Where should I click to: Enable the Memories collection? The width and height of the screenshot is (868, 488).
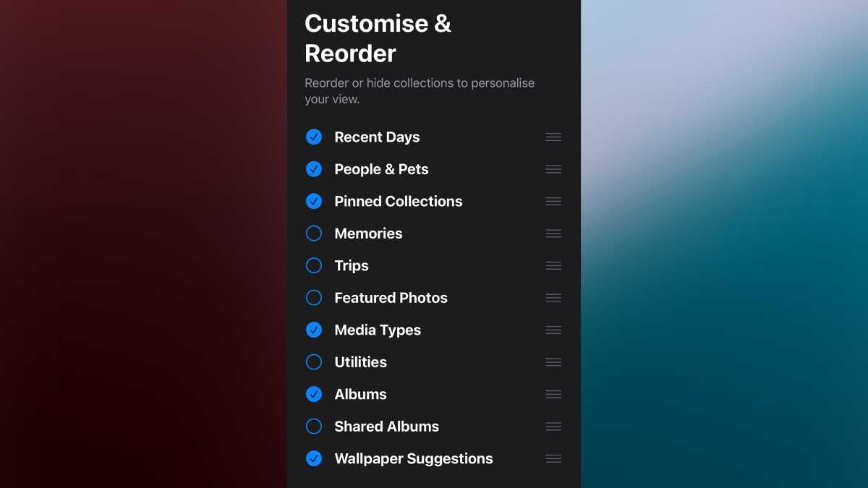(314, 233)
